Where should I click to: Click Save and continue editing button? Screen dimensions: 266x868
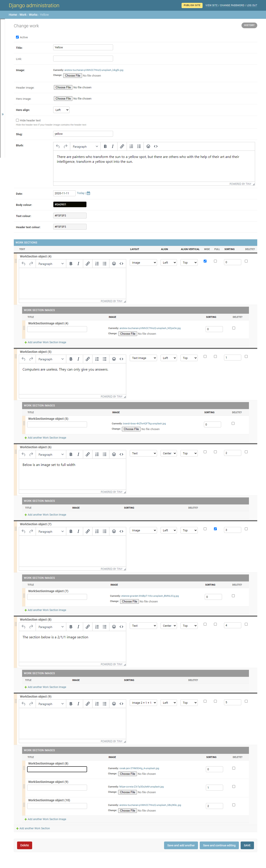219,845
